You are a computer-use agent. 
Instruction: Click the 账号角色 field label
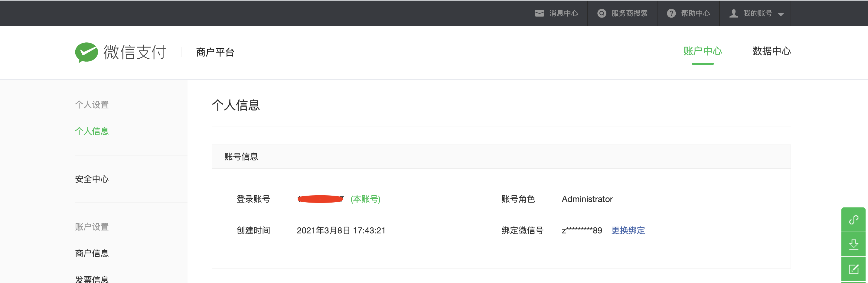click(518, 199)
